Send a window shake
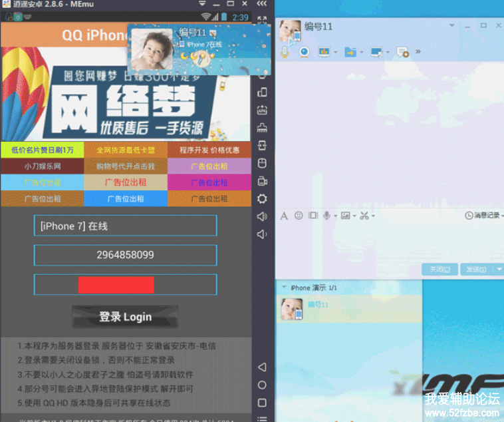 pos(313,216)
